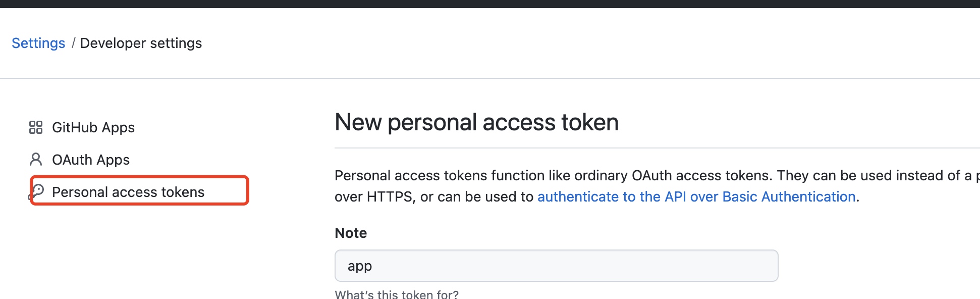The height and width of the screenshot is (299, 980).
Task: Click the OAuth Apps person icon
Action: (x=35, y=160)
